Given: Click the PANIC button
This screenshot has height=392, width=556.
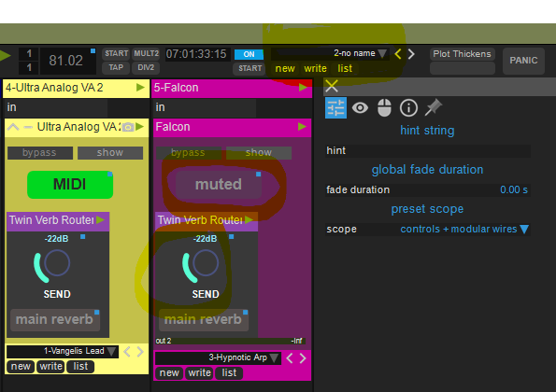Looking at the screenshot, I should [x=523, y=61].
